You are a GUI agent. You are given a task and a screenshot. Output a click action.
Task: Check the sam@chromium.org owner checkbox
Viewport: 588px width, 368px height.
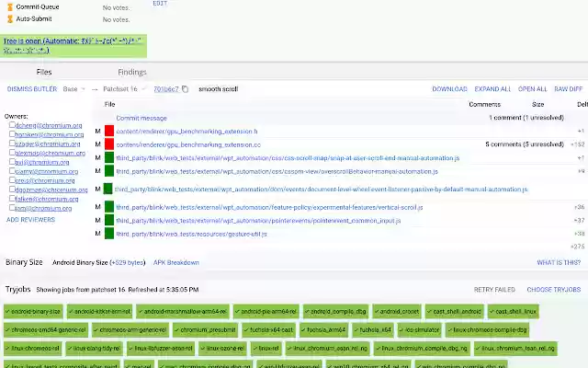(x=12, y=208)
